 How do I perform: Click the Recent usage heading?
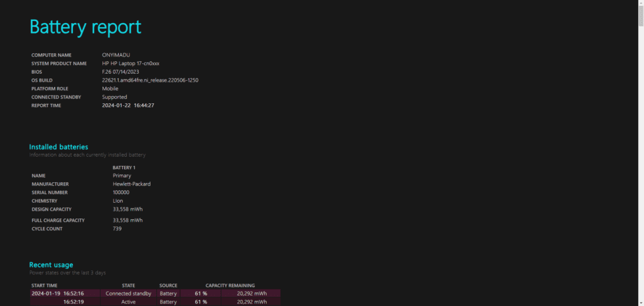(x=51, y=265)
